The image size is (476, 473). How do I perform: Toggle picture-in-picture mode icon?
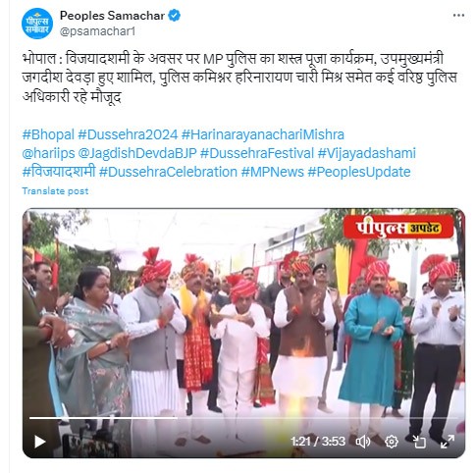point(419,442)
